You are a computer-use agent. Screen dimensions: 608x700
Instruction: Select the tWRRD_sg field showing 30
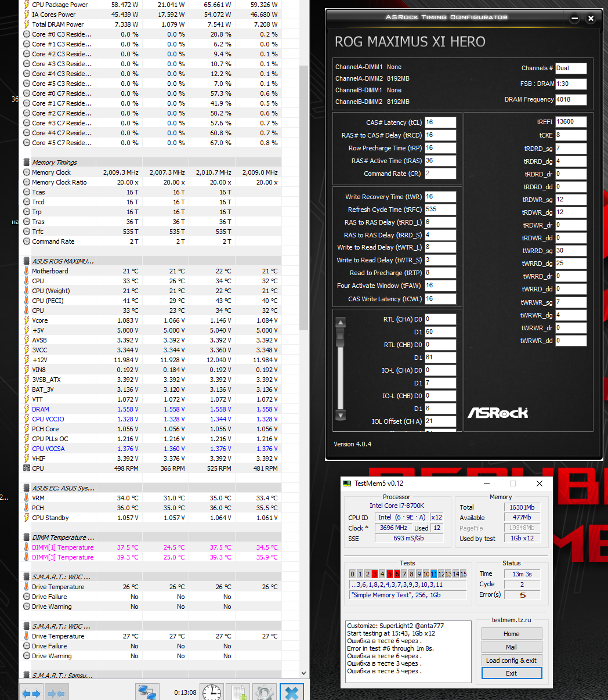coord(571,251)
